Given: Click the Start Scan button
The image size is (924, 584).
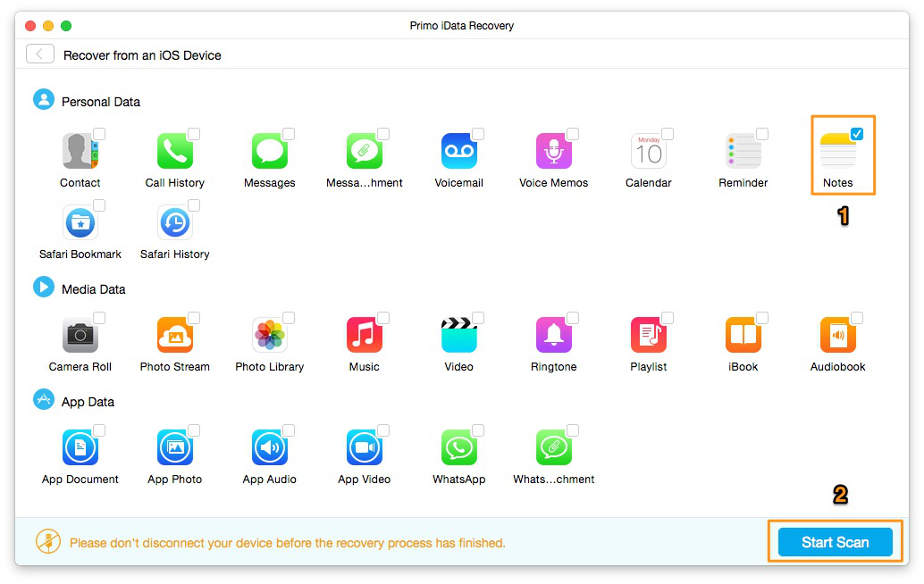Looking at the screenshot, I should coord(835,542).
